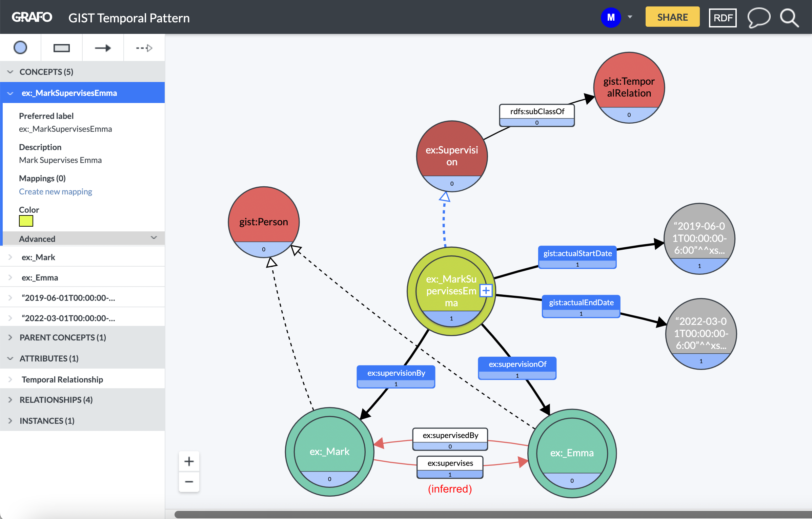Viewport: 812px width, 519px height.
Task: Select the concept circle tool
Action: point(20,47)
